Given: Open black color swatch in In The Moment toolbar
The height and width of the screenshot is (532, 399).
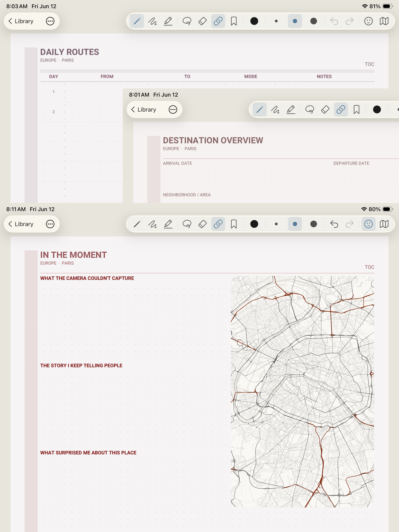Looking at the screenshot, I should pyautogui.click(x=254, y=224).
